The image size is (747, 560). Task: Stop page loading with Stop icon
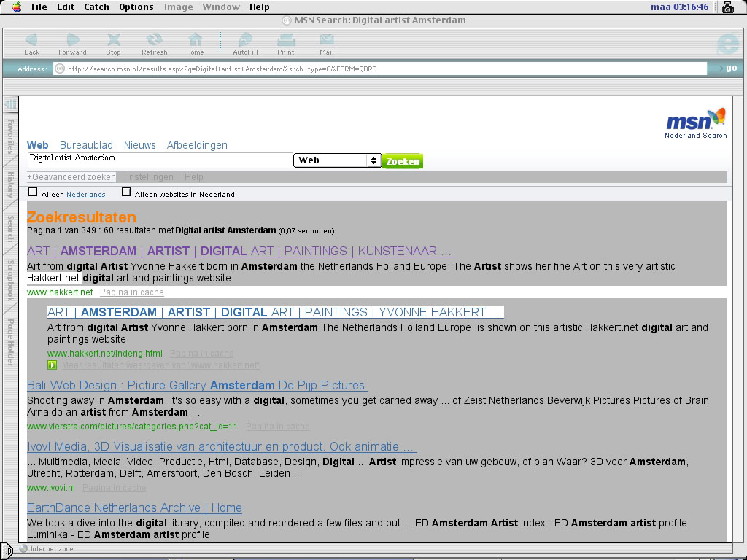pyautogui.click(x=113, y=44)
